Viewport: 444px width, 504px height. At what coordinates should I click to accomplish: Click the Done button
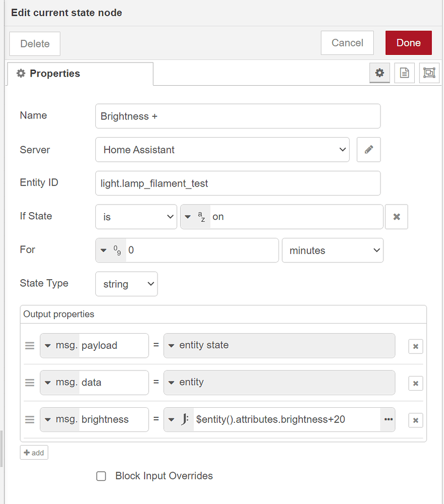pos(408,43)
